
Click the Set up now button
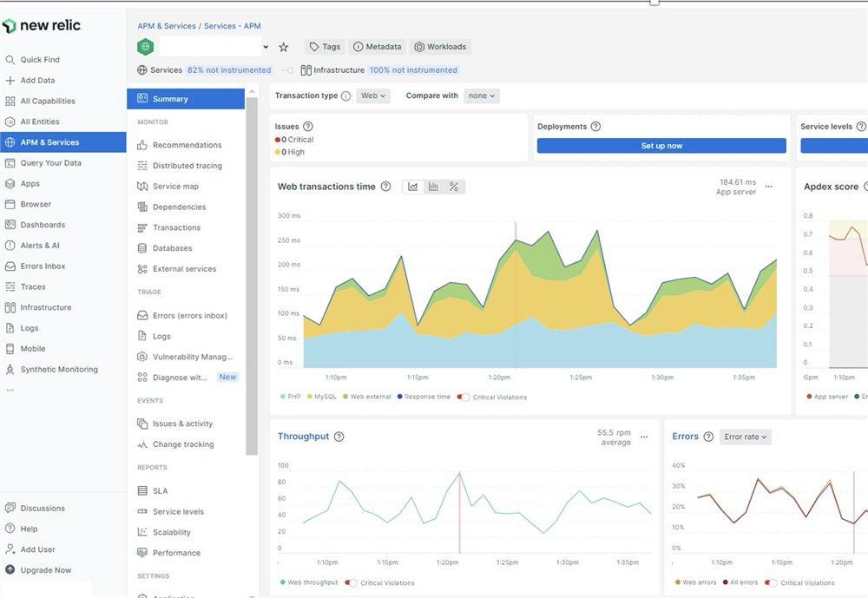pyautogui.click(x=661, y=146)
